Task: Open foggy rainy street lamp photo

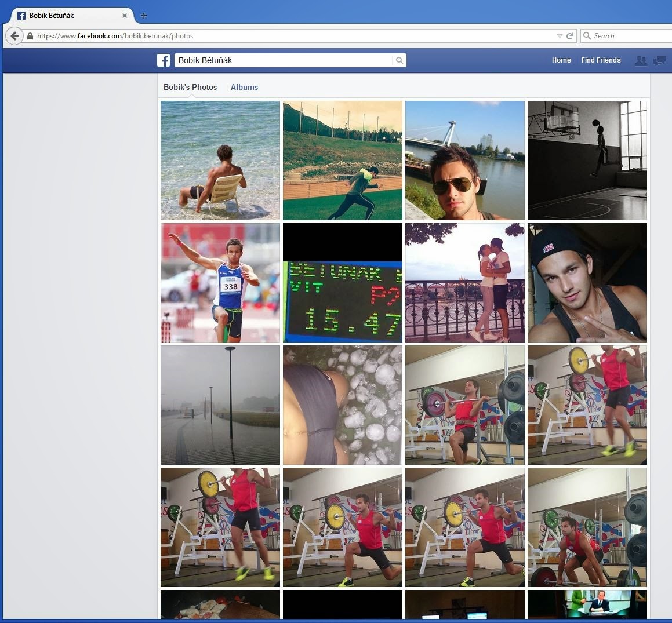Action: pos(220,405)
